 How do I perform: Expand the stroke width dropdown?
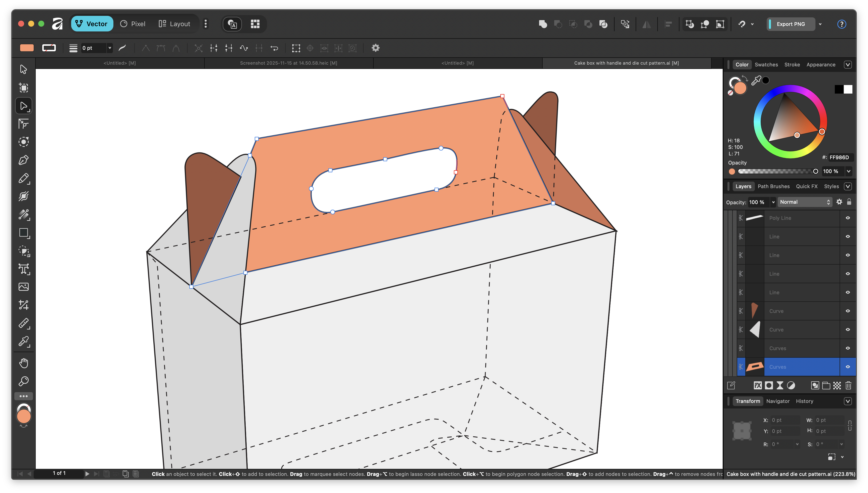pos(110,48)
